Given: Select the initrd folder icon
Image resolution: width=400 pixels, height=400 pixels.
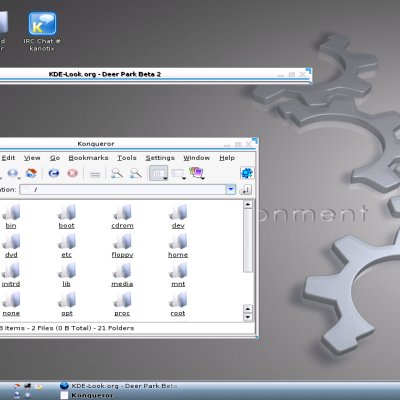Looking at the screenshot, I should [11, 271].
